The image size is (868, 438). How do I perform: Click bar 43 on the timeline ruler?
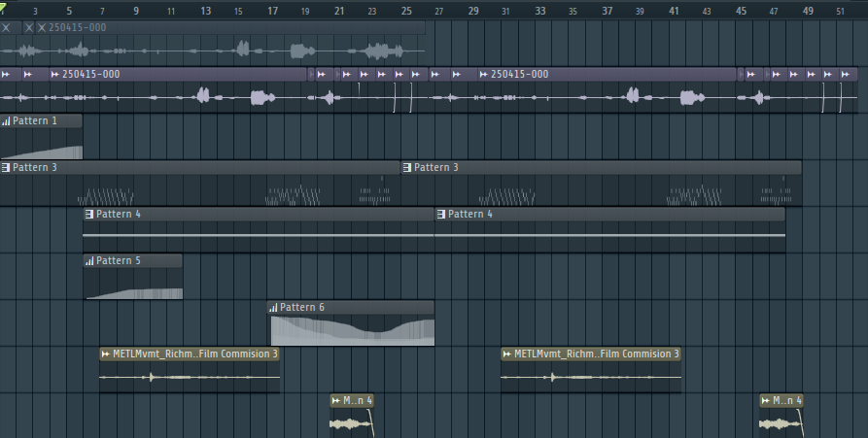[707, 11]
